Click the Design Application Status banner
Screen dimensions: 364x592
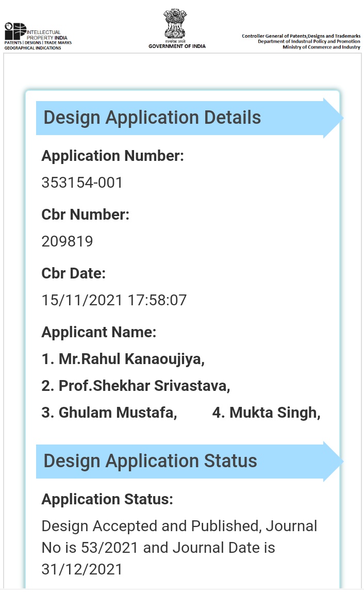[190, 462]
